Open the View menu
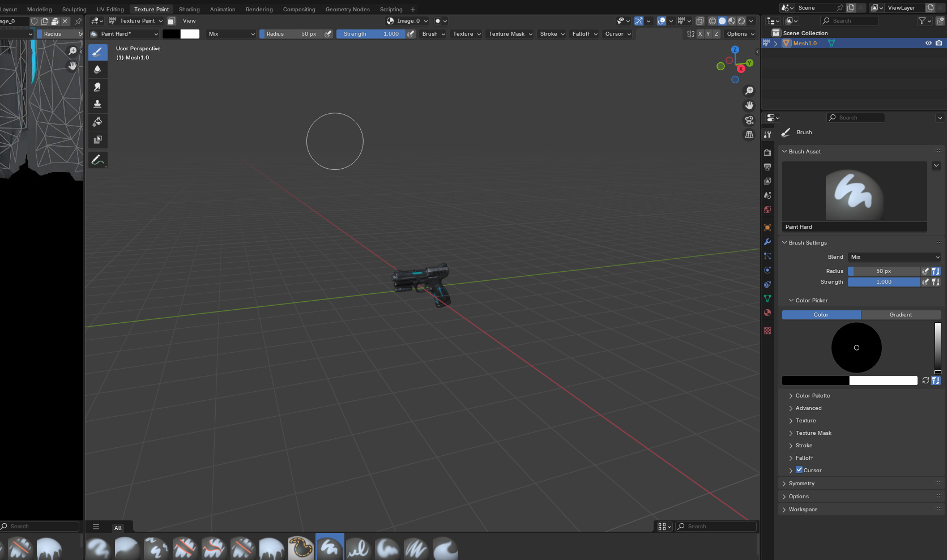The width and height of the screenshot is (947, 560). (189, 21)
